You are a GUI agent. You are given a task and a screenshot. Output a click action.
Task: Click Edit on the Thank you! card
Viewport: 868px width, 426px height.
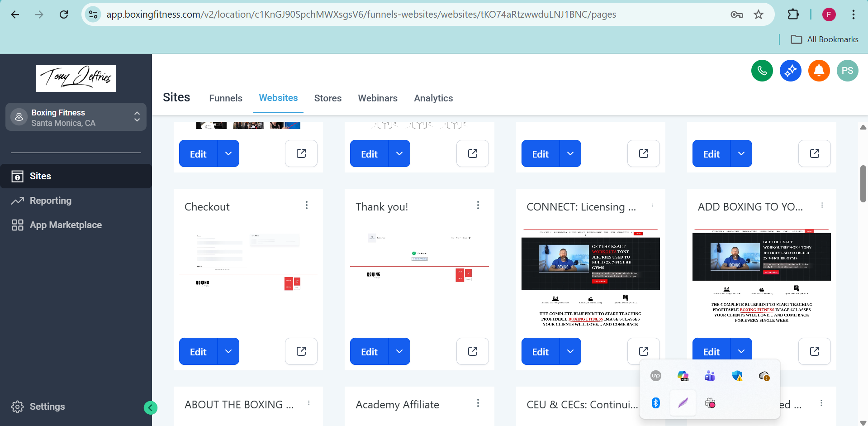coord(369,351)
